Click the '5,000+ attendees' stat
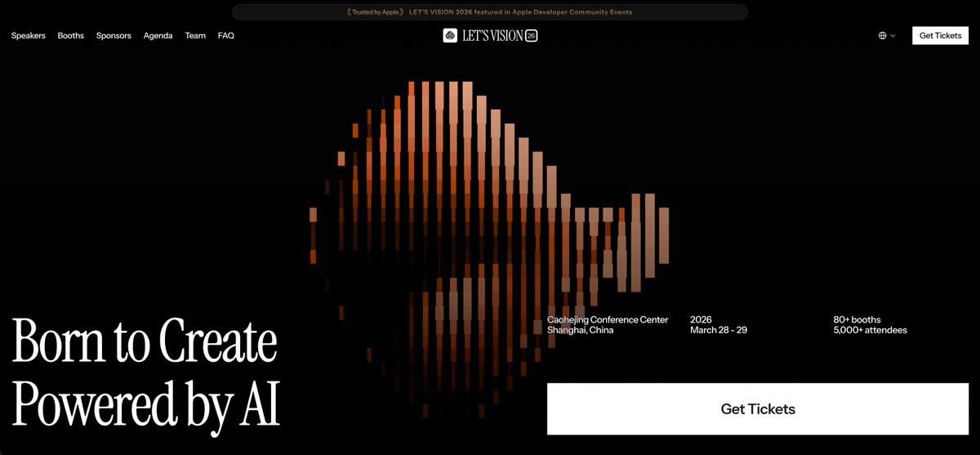Image resolution: width=980 pixels, height=455 pixels. click(871, 330)
